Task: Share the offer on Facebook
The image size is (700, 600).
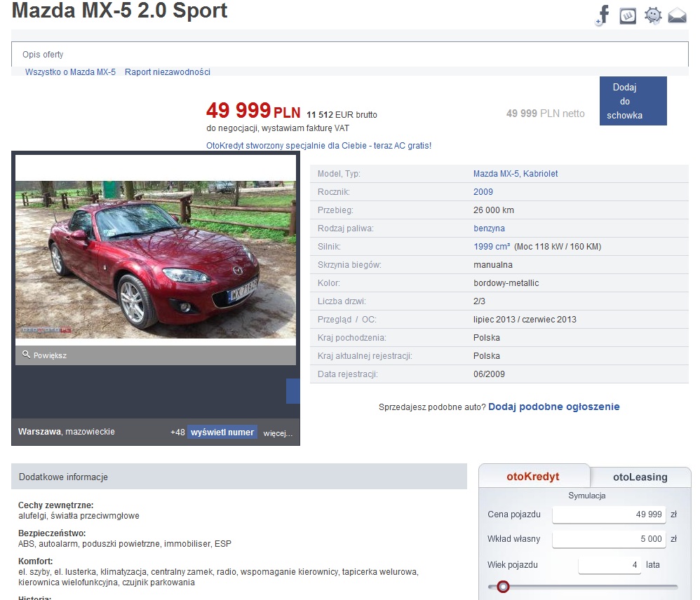Action: 603,15
